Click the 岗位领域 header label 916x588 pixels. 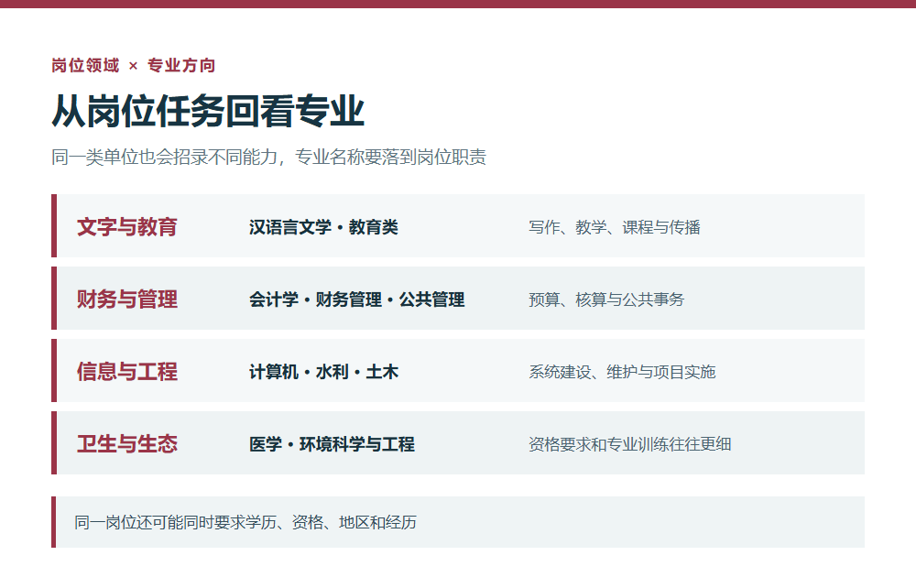tap(85, 65)
